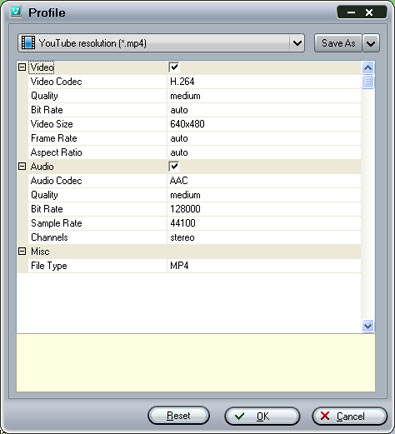Image resolution: width=395 pixels, height=434 pixels.
Task: Collapse the Video section
Action: 22,67
